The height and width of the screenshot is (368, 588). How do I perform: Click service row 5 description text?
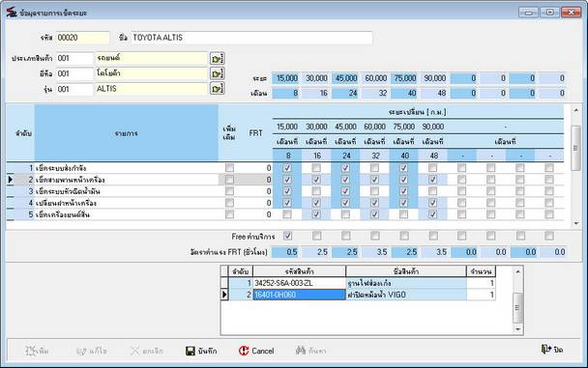tap(62, 214)
